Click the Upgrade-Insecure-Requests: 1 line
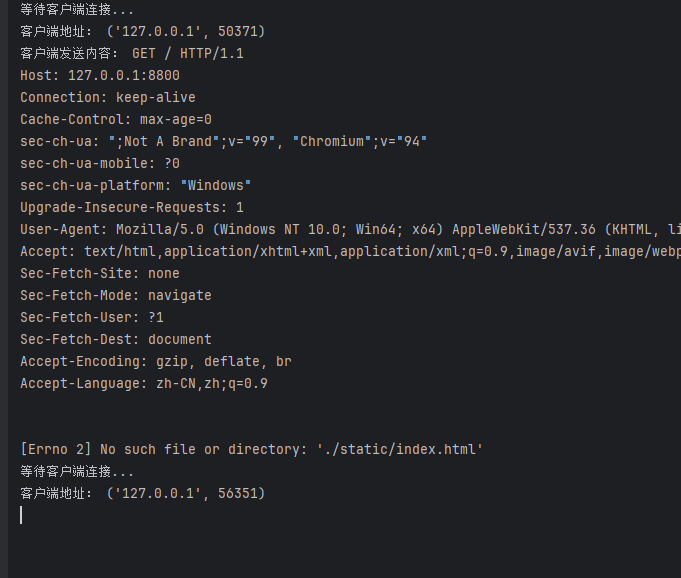 [x=132, y=207]
